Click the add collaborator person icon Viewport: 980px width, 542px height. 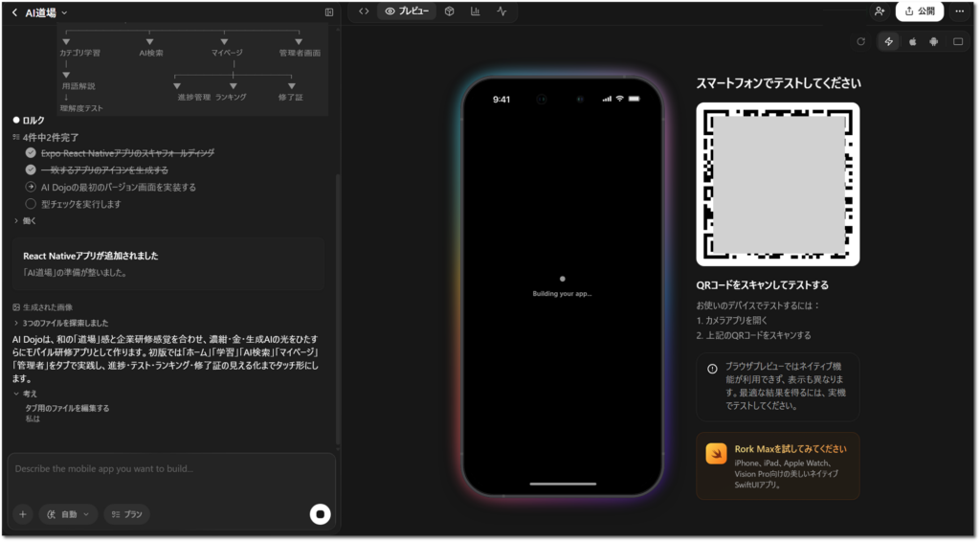coord(879,11)
